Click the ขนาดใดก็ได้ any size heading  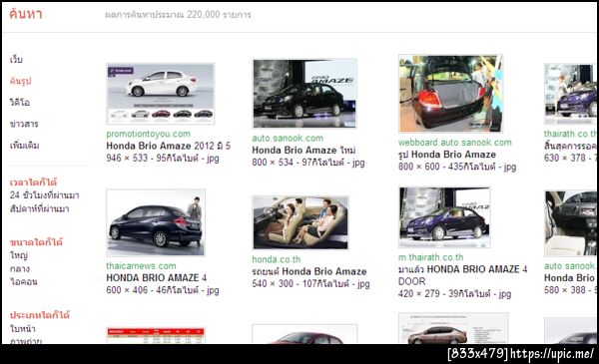click(36, 242)
